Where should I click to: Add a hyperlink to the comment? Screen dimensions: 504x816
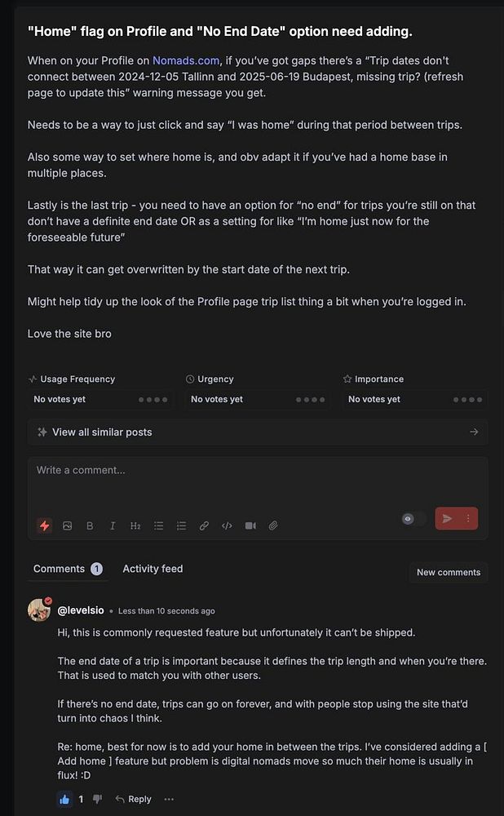pos(205,526)
